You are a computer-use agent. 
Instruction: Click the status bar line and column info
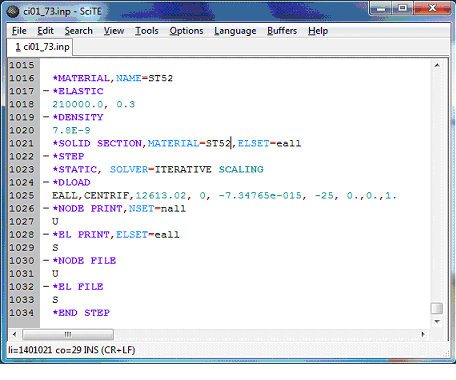tap(72, 350)
